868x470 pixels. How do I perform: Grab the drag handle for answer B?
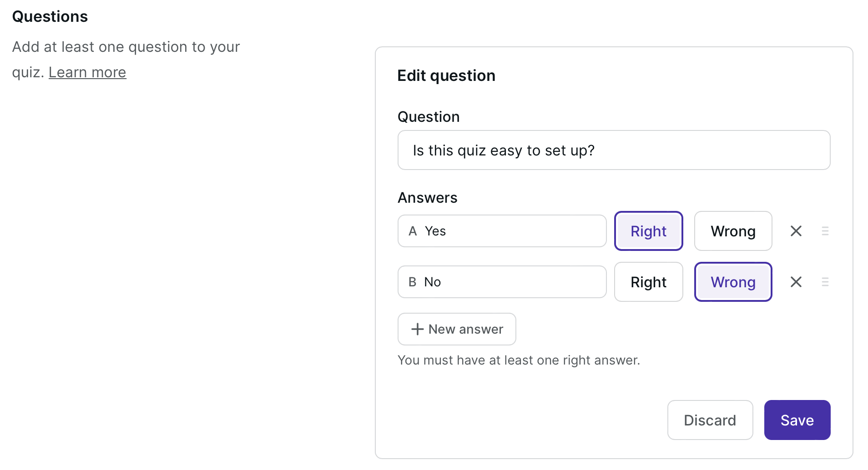pos(825,282)
